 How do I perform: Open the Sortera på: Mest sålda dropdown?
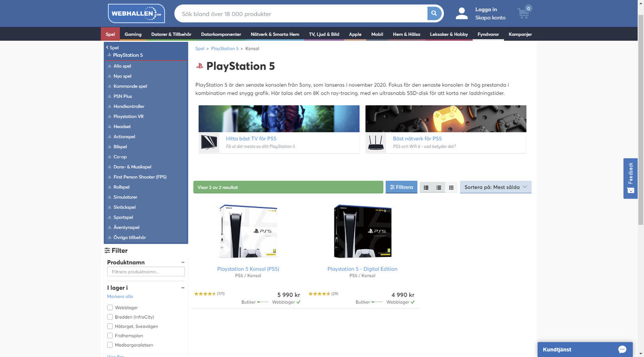[x=496, y=187]
